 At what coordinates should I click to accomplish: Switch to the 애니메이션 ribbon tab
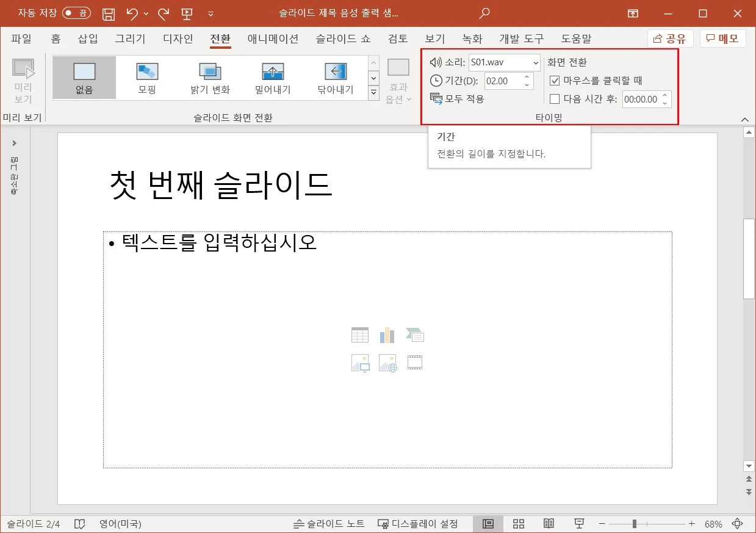point(272,38)
